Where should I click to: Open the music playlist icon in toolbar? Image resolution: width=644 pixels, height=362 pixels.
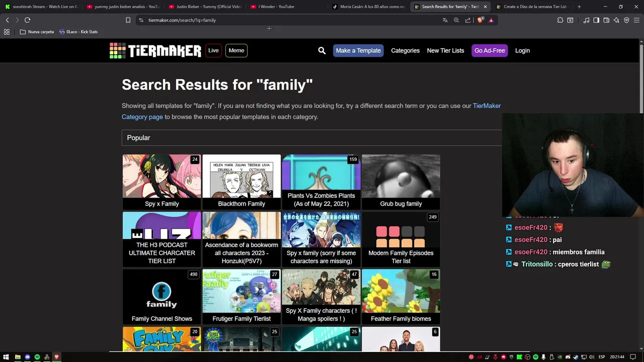(x=587, y=20)
